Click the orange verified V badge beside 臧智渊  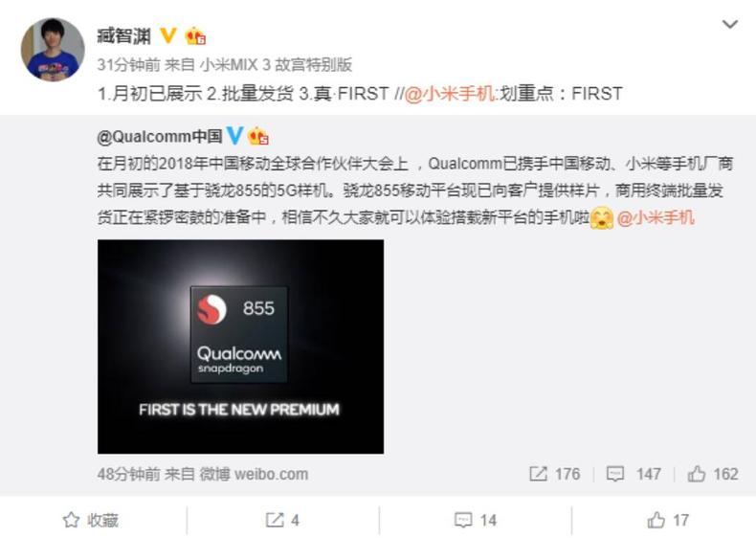(x=167, y=35)
